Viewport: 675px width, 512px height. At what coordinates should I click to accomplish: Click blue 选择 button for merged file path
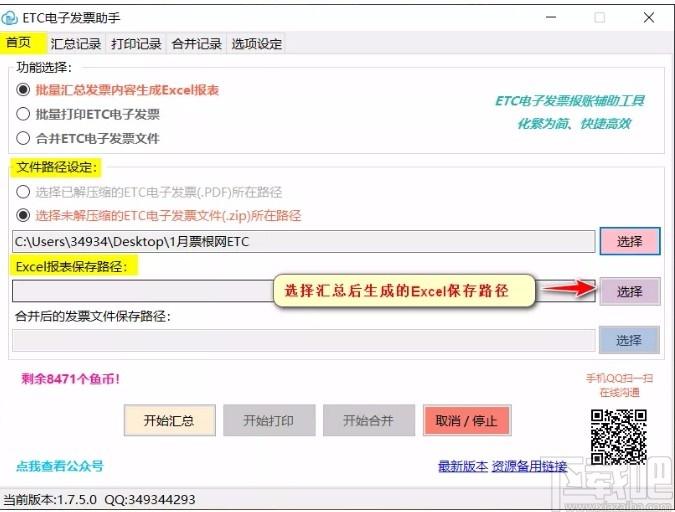pos(629,340)
